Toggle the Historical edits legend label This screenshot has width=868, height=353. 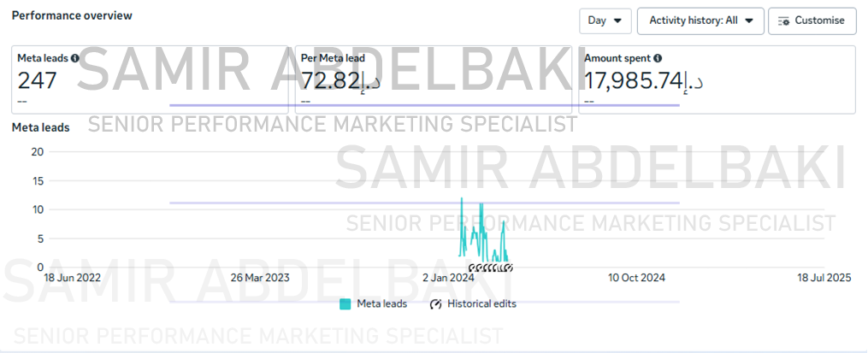pyautogui.click(x=481, y=303)
